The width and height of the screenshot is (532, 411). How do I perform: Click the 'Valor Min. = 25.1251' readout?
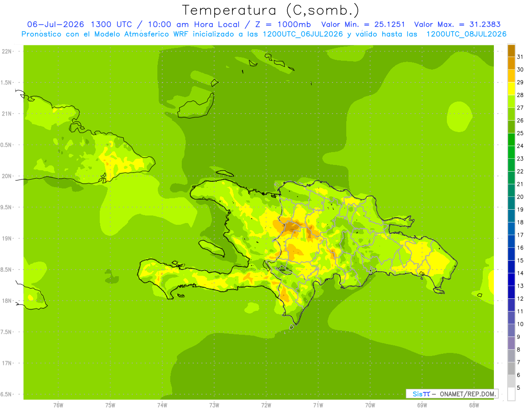363,24
